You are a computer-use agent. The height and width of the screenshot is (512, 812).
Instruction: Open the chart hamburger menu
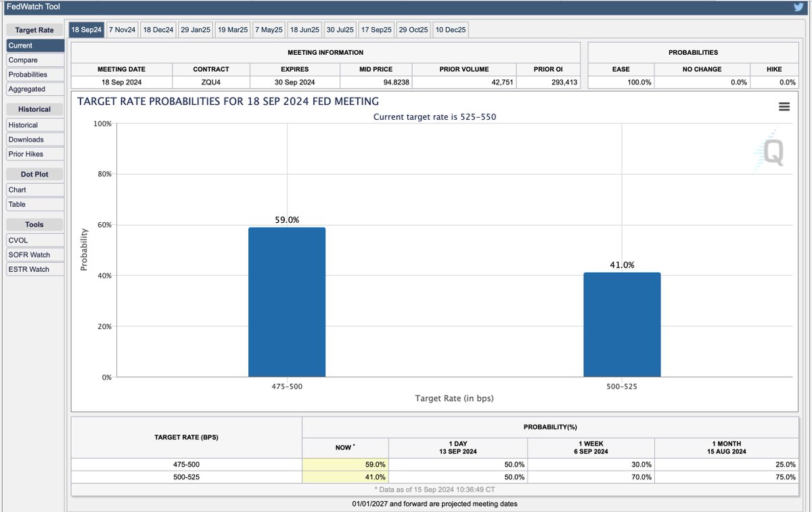click(x=784, y=107)
